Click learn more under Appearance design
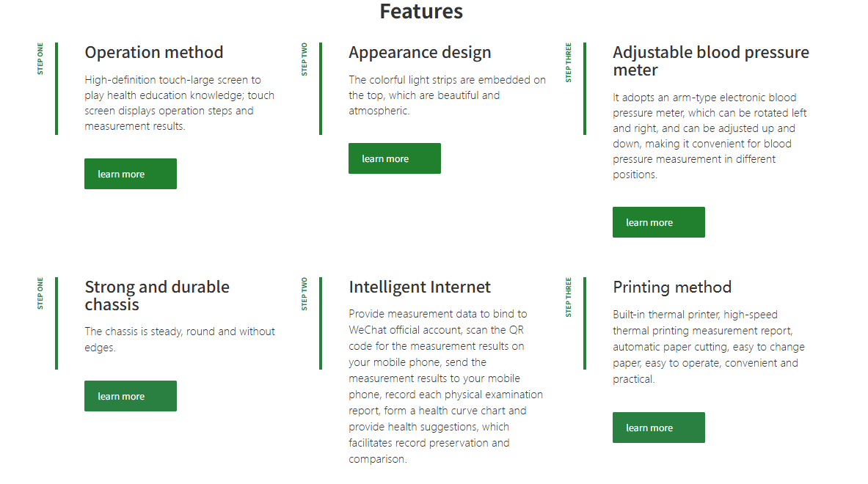 coord(394,158)
